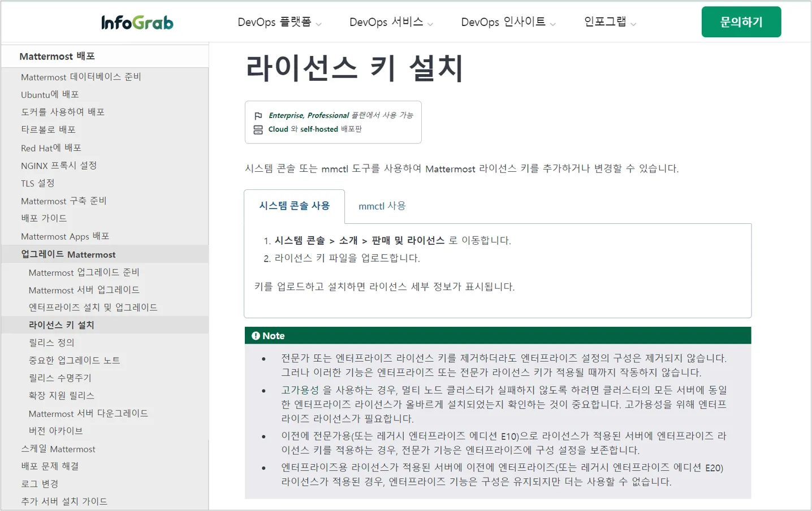
Task: Click the 라이선스 키 설치 page heading
Action: [355, 68]
